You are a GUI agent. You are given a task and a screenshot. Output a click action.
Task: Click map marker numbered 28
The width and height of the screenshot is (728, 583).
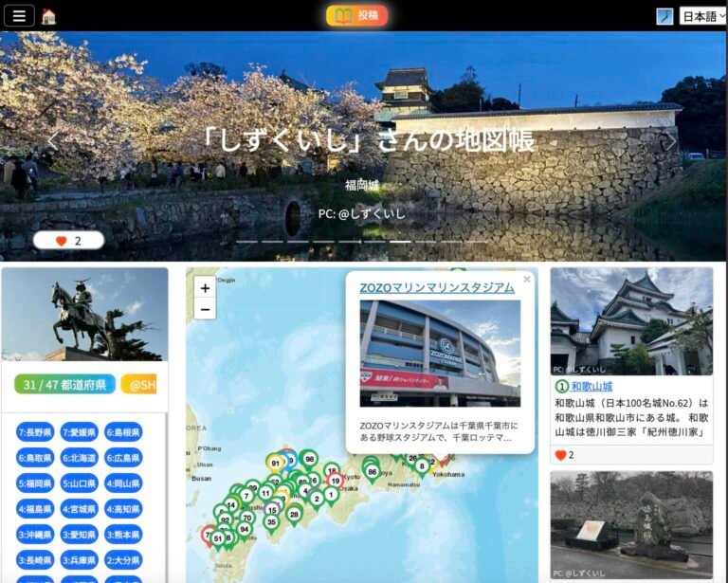294,514
